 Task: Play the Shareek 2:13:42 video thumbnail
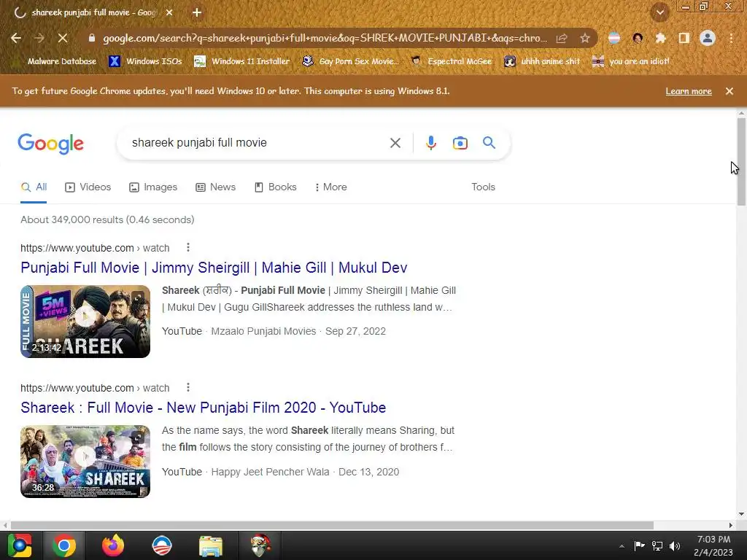click(85, 322)
